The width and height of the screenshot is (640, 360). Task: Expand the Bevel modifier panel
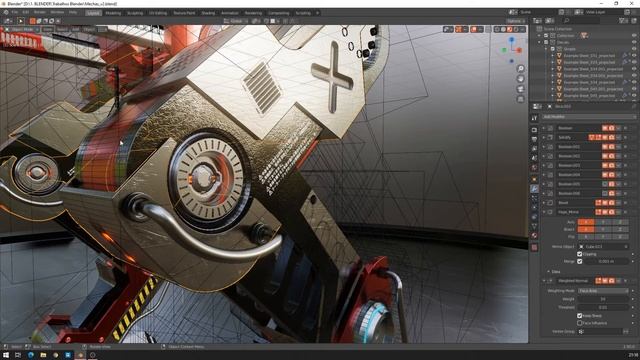click(544, 202)
